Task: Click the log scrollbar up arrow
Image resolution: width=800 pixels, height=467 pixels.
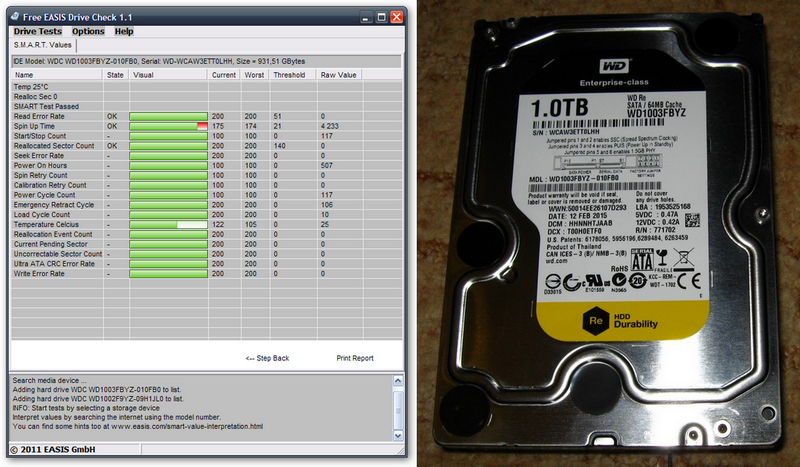Action: point(398,381)
